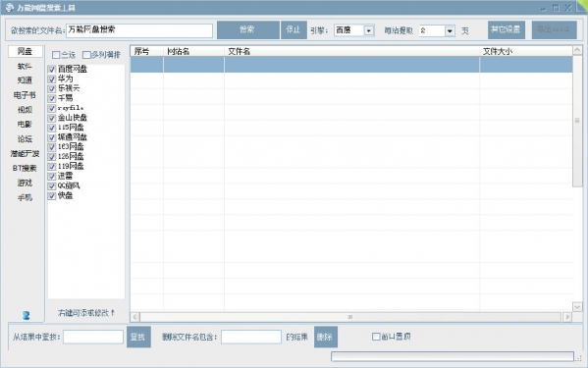Toggle the 金山快盘 checkbox
Screen dimensions: 588x368
pos(52,118)
